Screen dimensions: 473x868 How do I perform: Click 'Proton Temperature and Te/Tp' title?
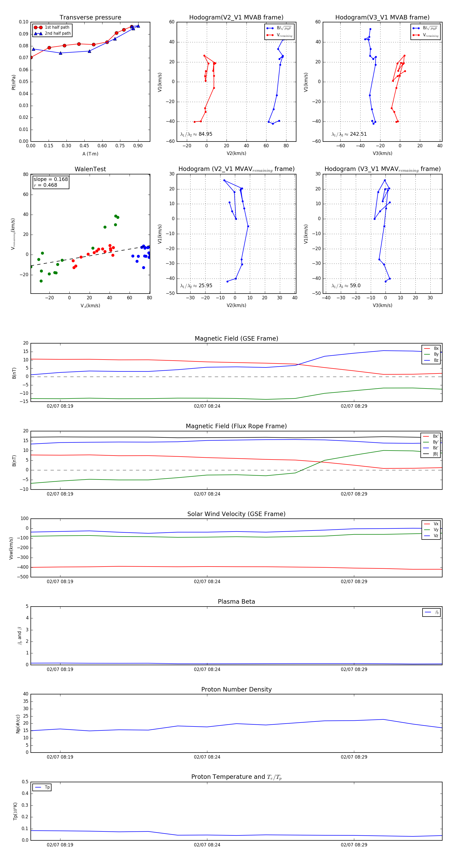click(236, 777)
